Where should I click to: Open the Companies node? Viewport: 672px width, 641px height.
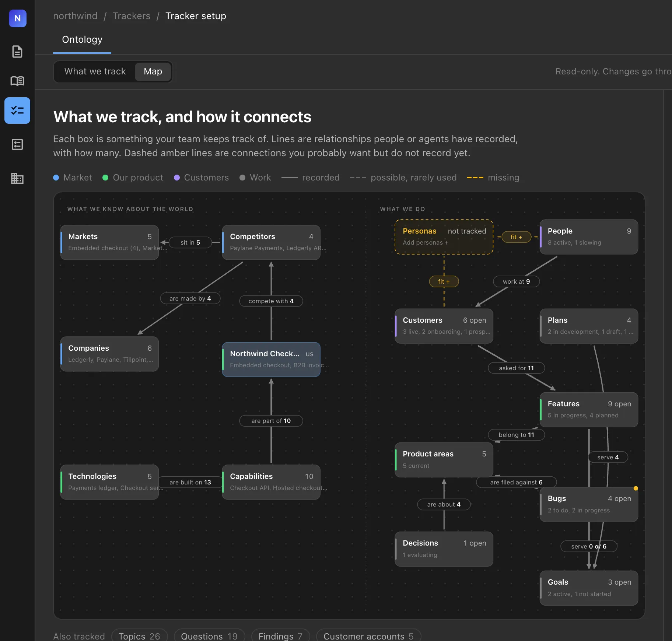(x=110, y=354)
